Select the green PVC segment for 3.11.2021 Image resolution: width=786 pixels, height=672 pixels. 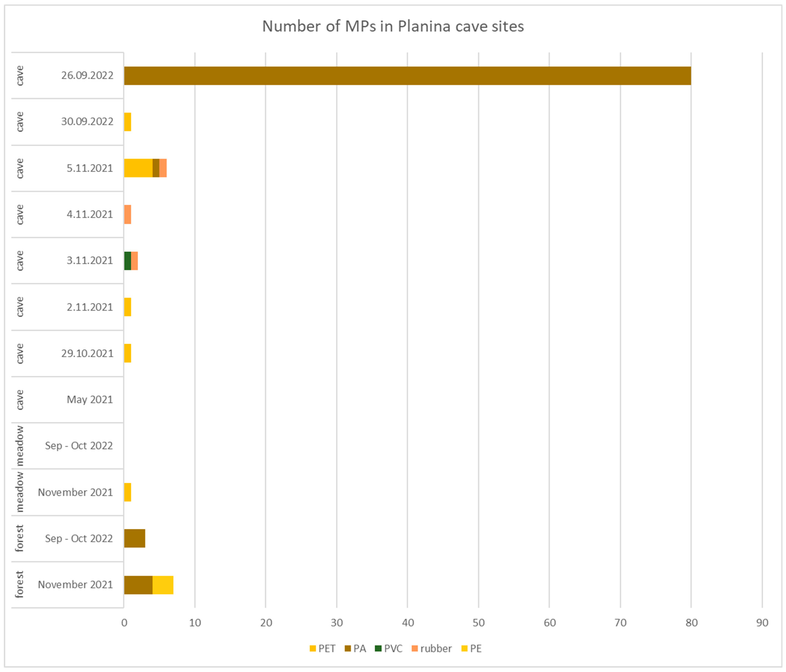click(127, 261)
